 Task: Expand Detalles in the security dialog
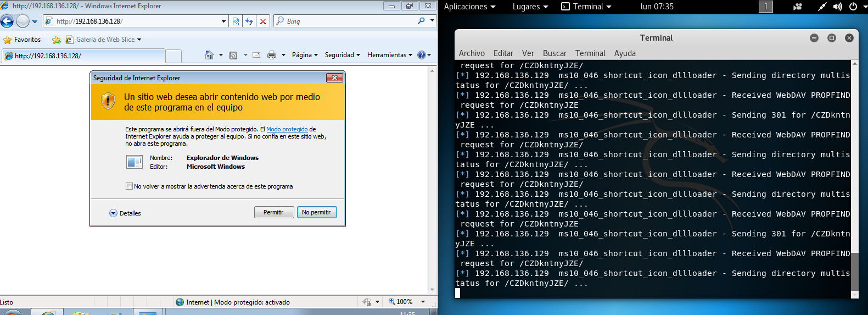tap(125, 213)
